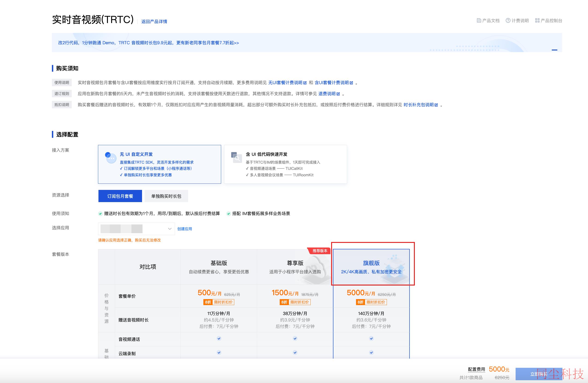Click the 音视频通话 row label
This screenshot has width=588, height=383.
click(x=129, y=339)
